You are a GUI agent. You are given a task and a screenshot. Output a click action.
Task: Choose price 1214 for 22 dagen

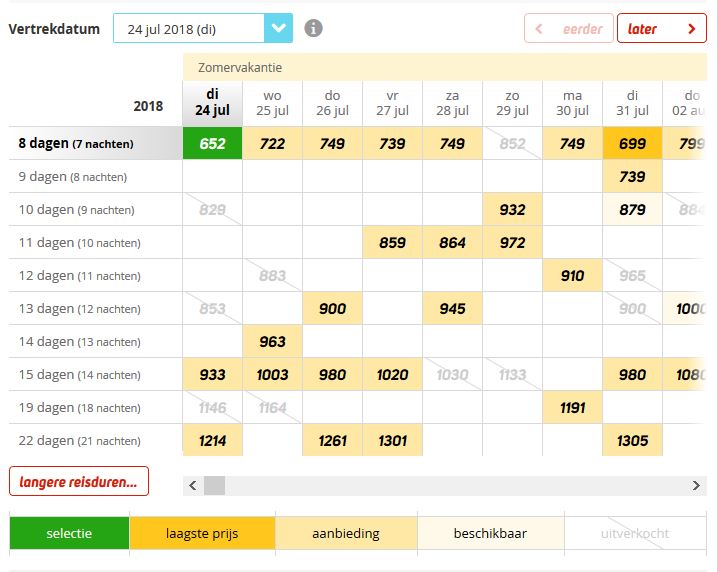click(213, 440)
